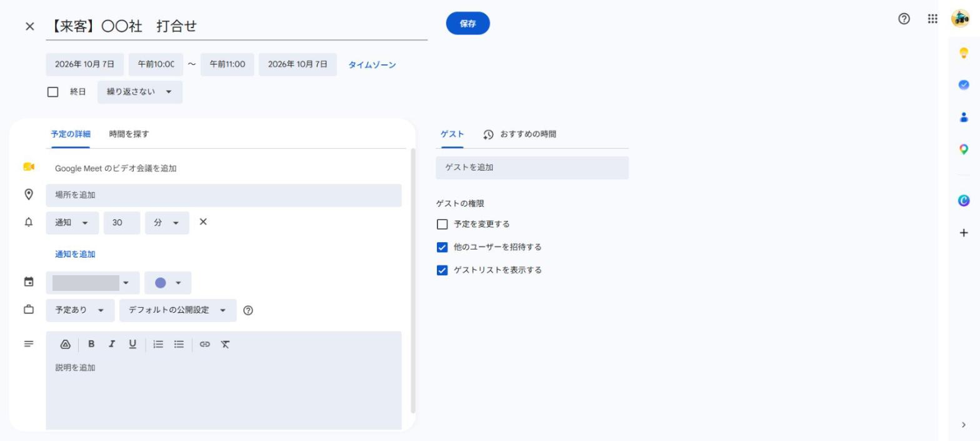The image size is (980, 441).
Task: Add Google Meet のビデオ会議を追加
Action: [x=116, y=168]
